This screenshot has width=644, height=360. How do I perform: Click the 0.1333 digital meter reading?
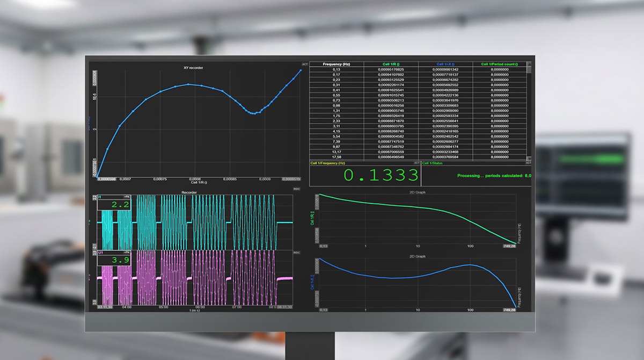pos(381,175)
